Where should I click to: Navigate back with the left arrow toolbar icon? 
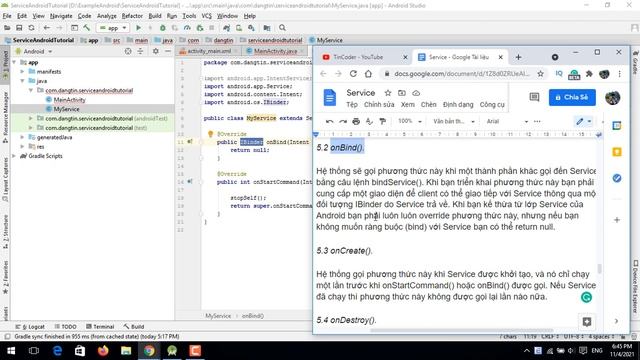coord(47,28)
